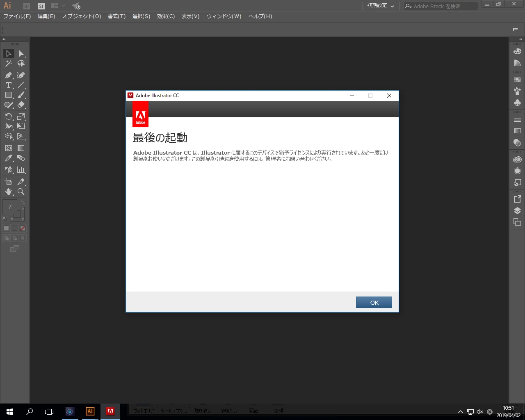Viewport: 525px width, 420px height.
Task: Open the Stroke panel icon
Action: [517, 119]
